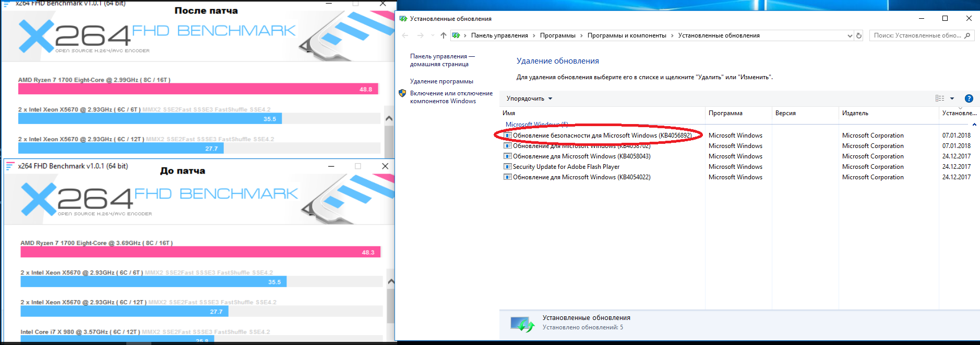Open view options dropdown arrow
Image resolution: width=980 pixels, height=345 pixels.
(x=952, y=98)
